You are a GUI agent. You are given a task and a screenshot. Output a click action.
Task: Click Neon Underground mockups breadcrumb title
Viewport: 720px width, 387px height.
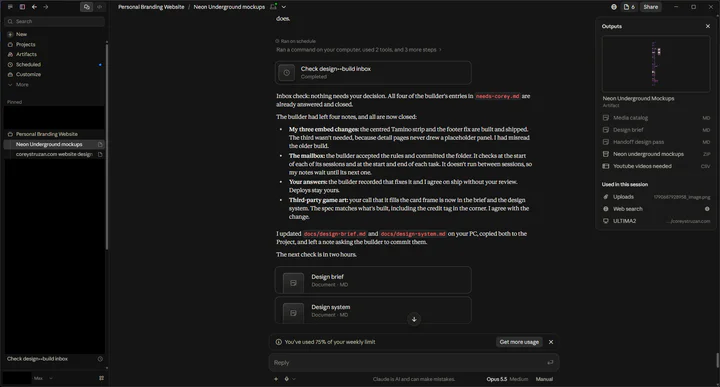point(229,7)
